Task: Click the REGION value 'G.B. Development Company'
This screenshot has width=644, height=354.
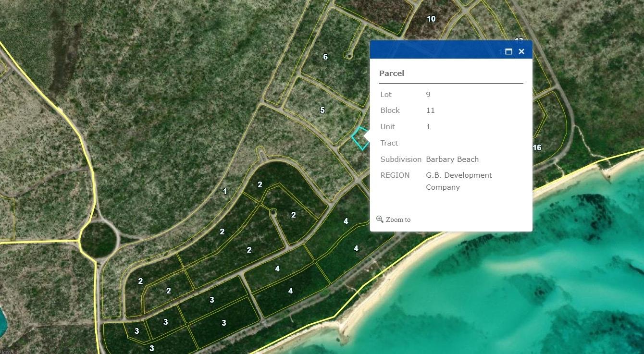Action: click(x=458, y=181)
